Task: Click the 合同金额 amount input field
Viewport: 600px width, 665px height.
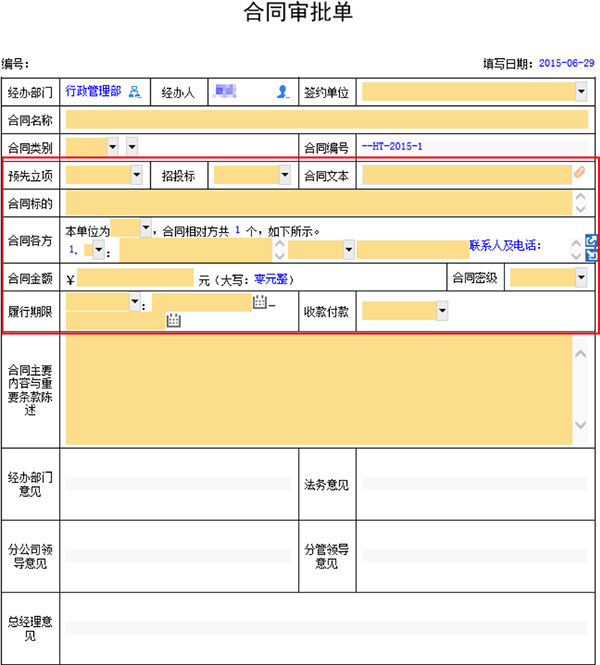Action: [x=135, y=277]
